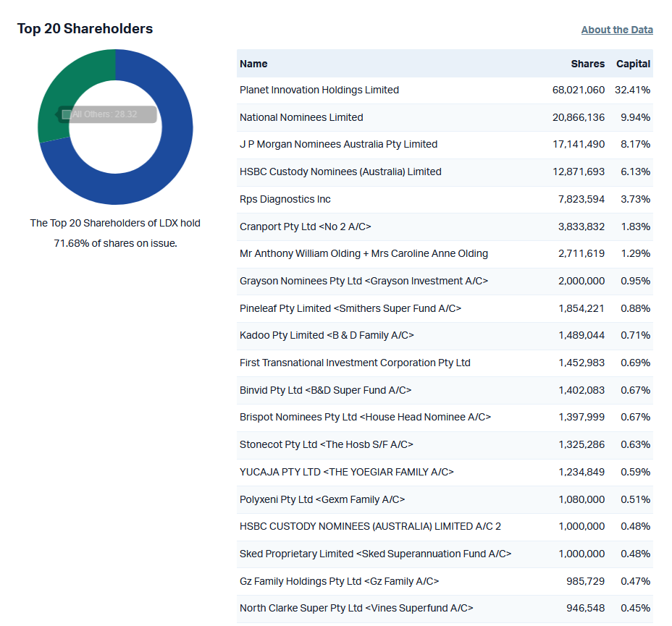Viewport: 672px width, 626px height.
Task: Click shares value 68,021,060
Action: pos(578,90)
